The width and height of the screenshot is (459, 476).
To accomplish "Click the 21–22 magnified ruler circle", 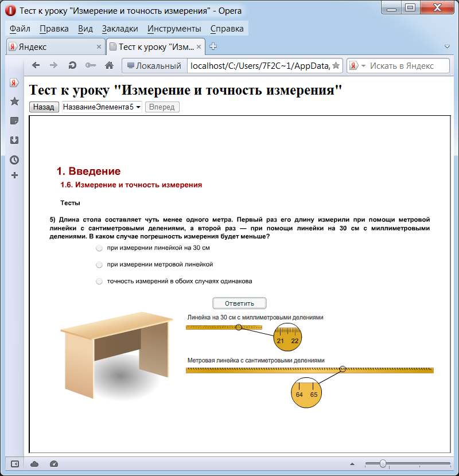I will click(x=287, y=337).
